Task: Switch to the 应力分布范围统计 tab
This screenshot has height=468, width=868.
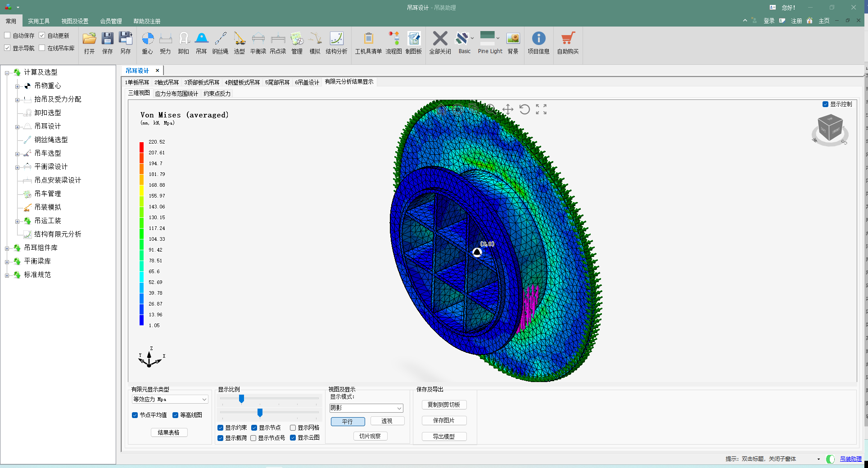Action: 176,94
